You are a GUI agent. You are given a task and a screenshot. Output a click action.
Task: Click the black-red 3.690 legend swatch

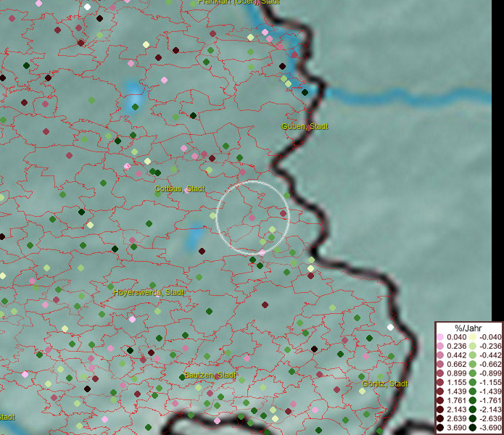pos(440,428)
